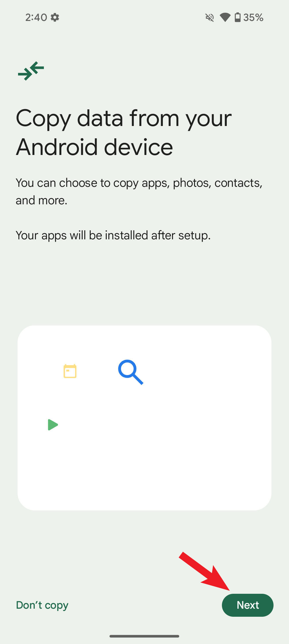This screenshot has width=289, height=644.
Task: Tap the settings gear in status bar
Action: tap(55, 18)
